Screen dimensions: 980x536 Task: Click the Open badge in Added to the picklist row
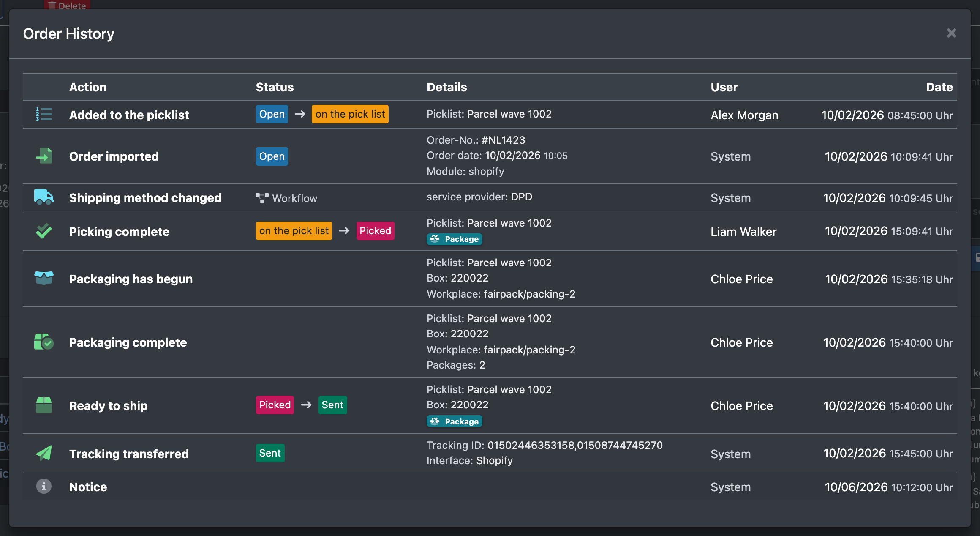coord(272,114)
